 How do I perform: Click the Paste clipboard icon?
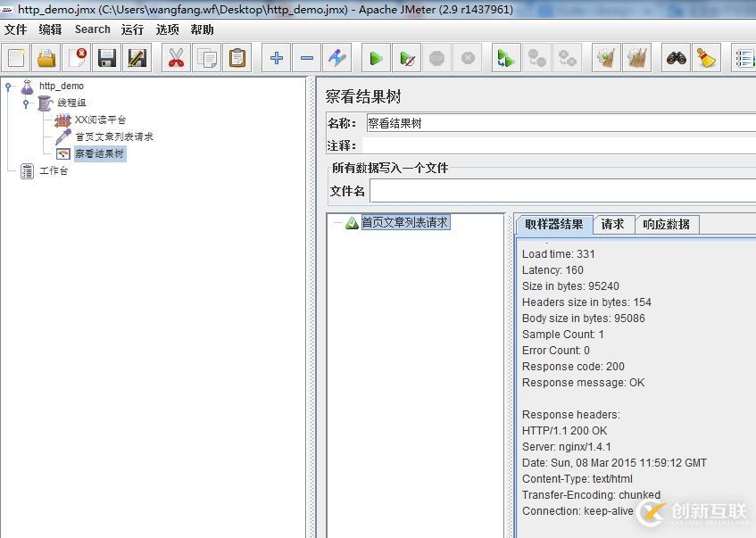tap(237, 58)
